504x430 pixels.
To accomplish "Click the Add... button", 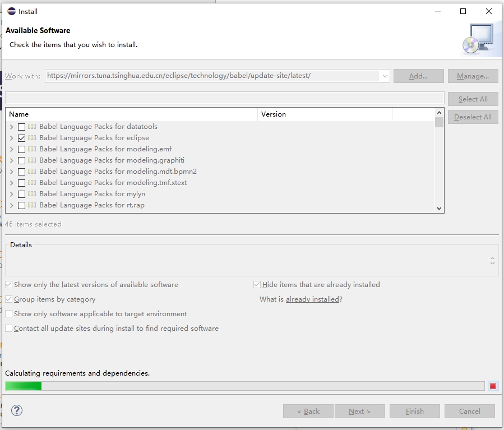I will coord(418,76).
